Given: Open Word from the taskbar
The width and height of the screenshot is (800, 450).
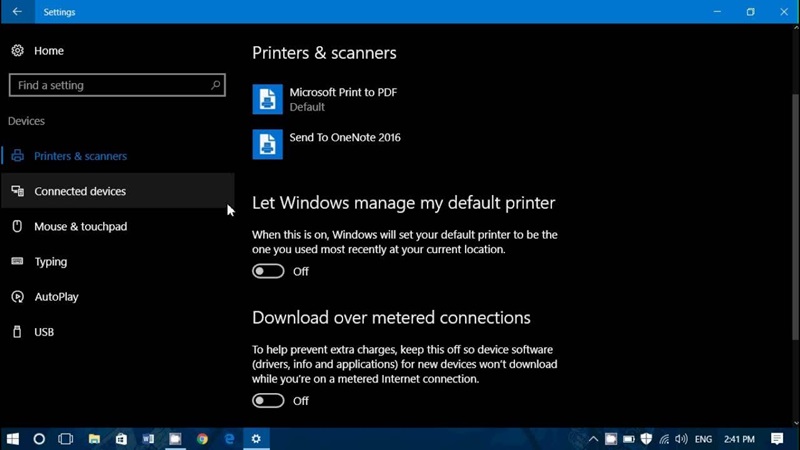Looking at the screenshot, I should [148, 439].
